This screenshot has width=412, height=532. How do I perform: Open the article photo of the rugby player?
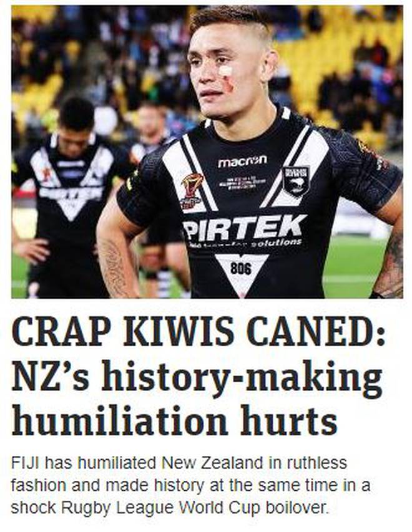pyautogui.click(x=207, y=152)
